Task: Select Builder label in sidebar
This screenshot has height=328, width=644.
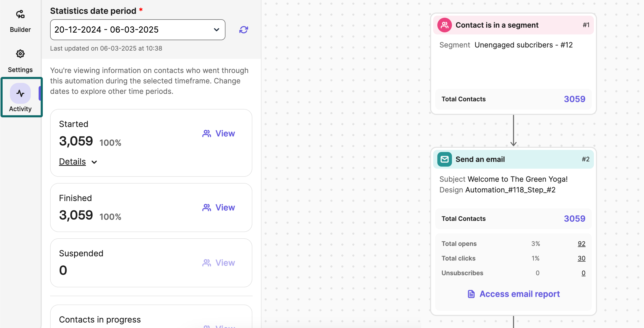Action: [x=20, y=29]
